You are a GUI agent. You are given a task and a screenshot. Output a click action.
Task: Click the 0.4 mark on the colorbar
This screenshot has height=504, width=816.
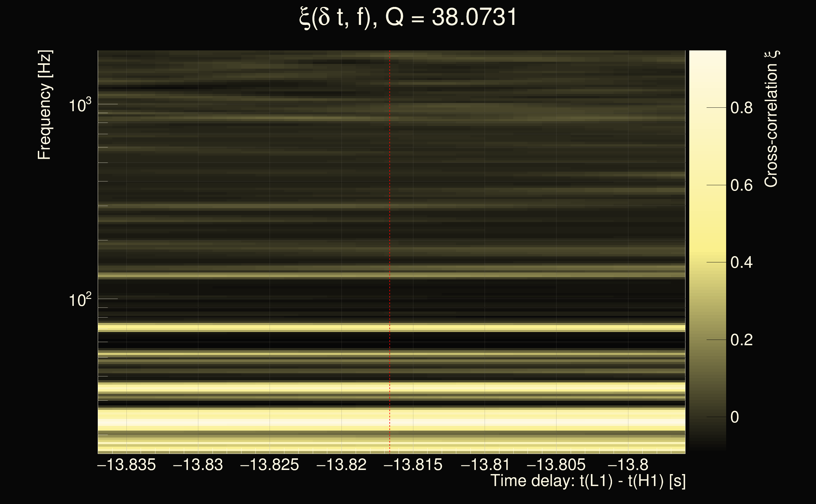coord(741,263)
